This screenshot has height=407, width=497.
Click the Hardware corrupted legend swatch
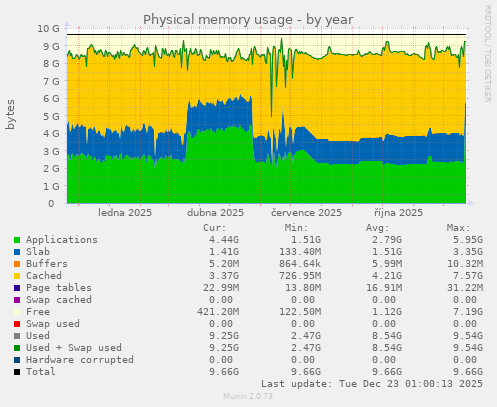point(17,360)
